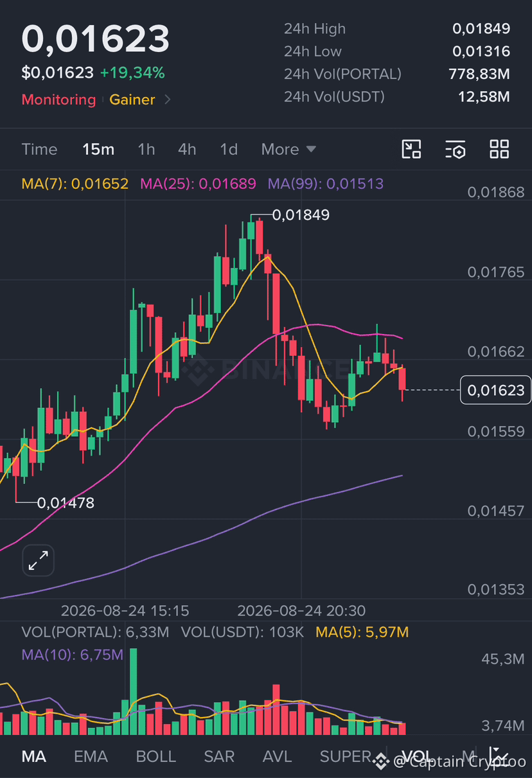Click the 2026-08-24 15:15 time label
Viewport: 532px width, 778px height.
(x=125, y=610)
